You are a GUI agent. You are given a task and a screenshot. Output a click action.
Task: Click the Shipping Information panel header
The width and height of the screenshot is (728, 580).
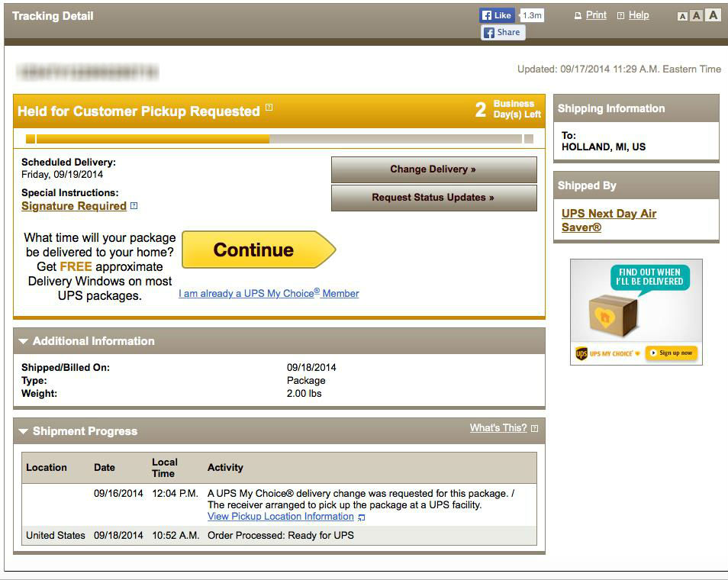pos(636,108)
